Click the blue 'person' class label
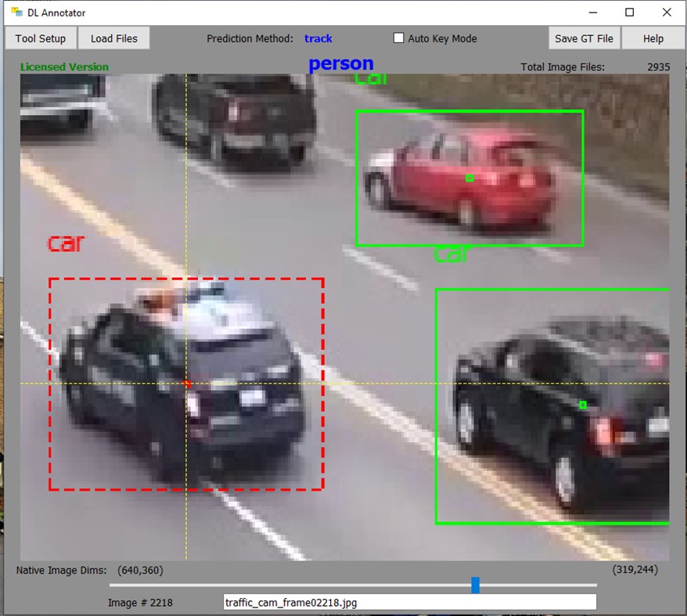This screenshot has width=687, height=616. coord(341,64)
